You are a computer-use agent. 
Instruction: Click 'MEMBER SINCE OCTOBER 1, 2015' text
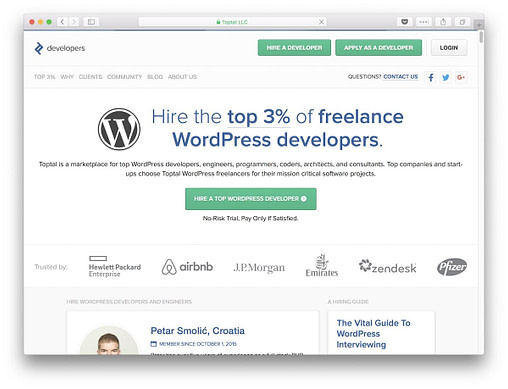198,344
